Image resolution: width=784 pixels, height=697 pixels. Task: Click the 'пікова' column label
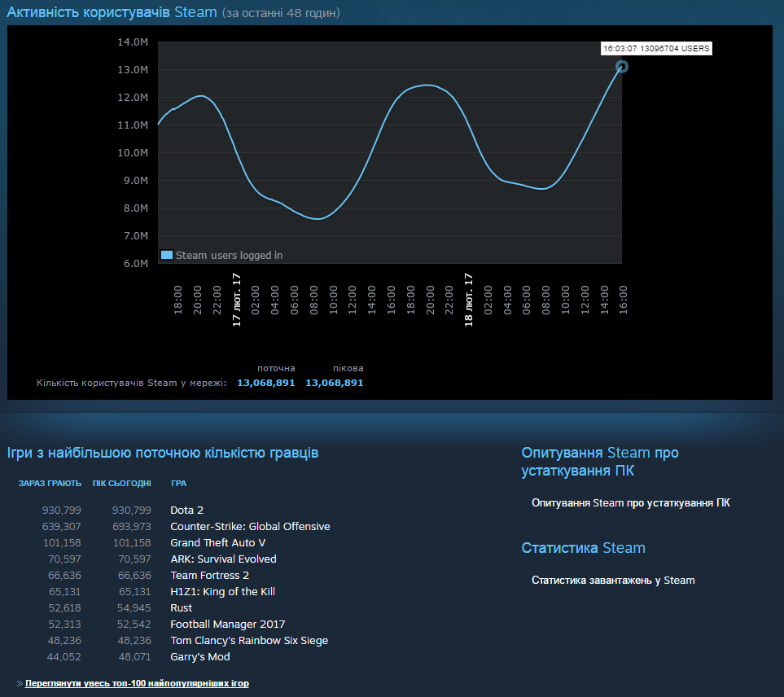pos(348,368)
